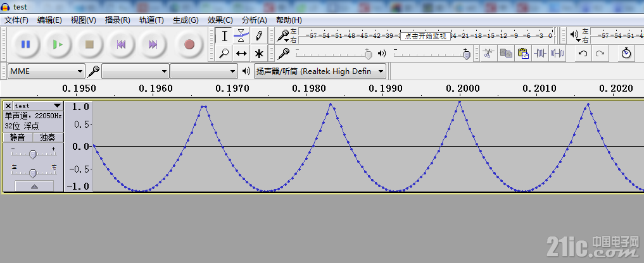644x263 pixels.
Task: Open the 帮助(H) menu
Action: (289, 20)
